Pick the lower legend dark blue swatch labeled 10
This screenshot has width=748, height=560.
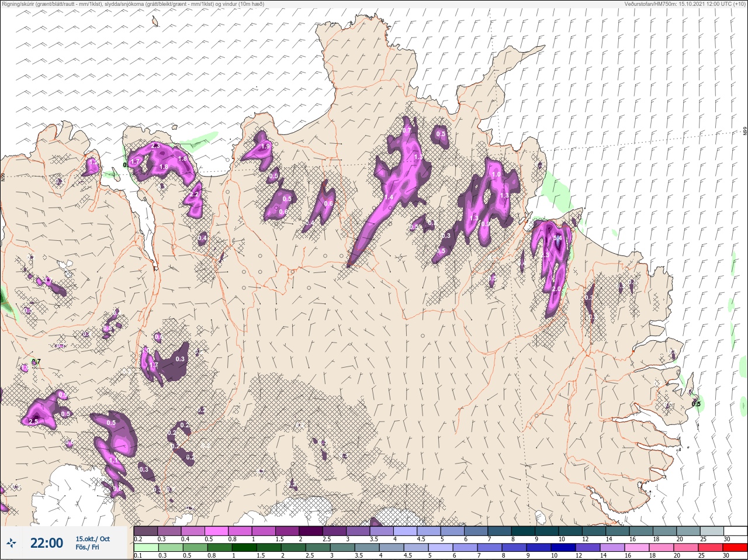pos(565,548)
